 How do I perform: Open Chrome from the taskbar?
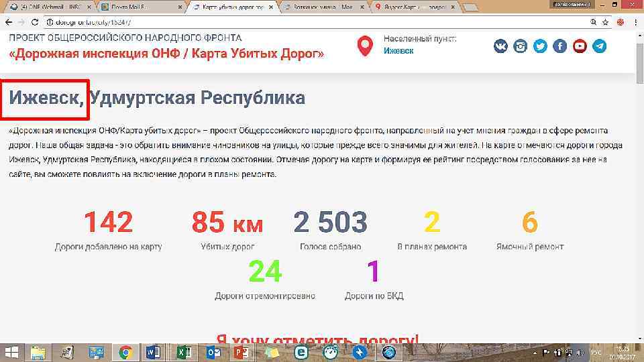pyautogui.click(x=125, y=353)
